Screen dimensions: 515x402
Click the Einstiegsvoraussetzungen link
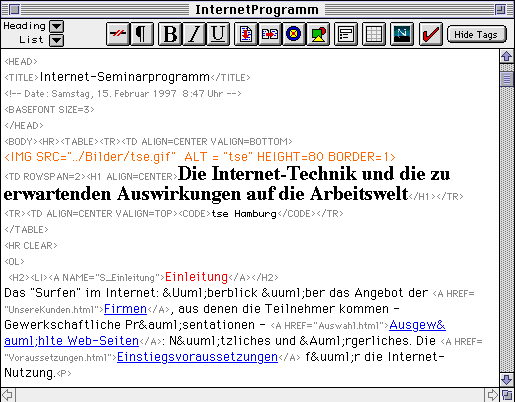coord(197,357)
